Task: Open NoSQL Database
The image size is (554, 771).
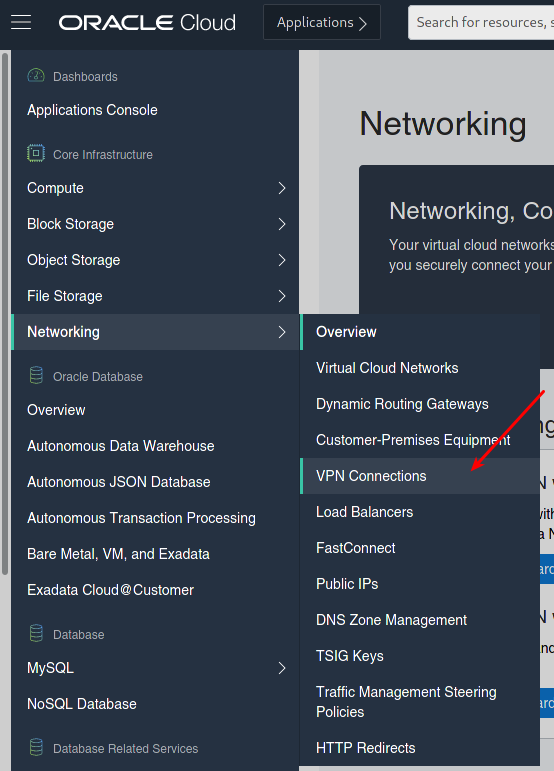Action: click(x=82, y=704)
